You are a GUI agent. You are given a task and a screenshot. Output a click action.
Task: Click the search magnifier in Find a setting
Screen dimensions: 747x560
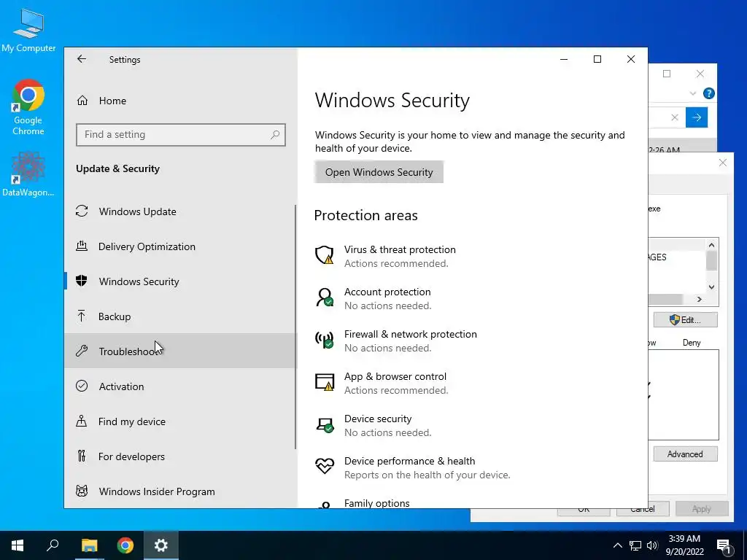coord(275,135)
